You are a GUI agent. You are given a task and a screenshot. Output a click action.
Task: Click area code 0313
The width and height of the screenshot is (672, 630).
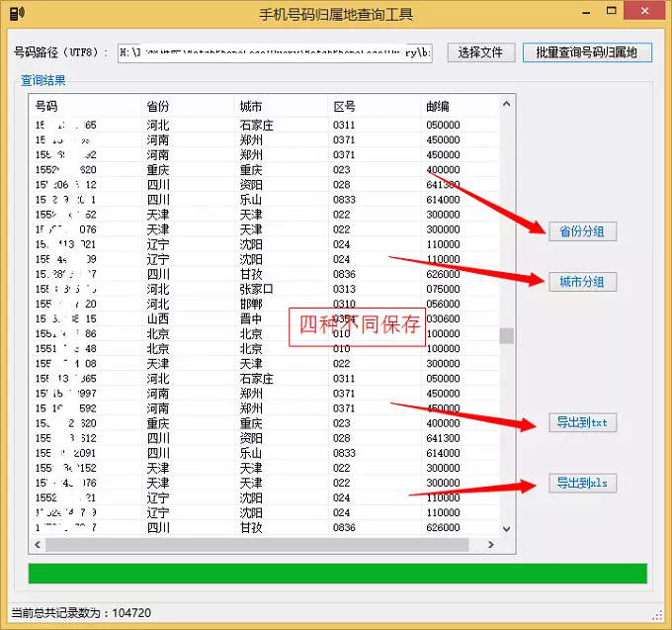(x=344, y=289)
